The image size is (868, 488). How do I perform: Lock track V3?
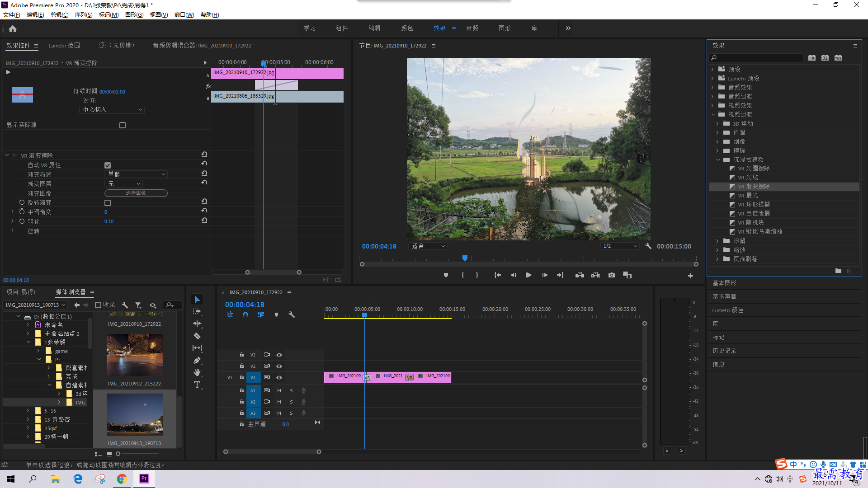(241, 355)
